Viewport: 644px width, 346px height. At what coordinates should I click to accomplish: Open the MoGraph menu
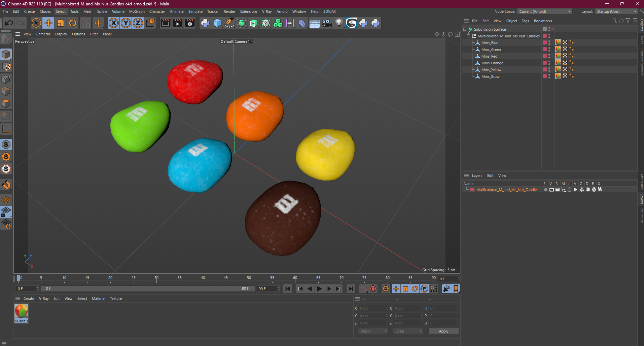tap(137, 11)
